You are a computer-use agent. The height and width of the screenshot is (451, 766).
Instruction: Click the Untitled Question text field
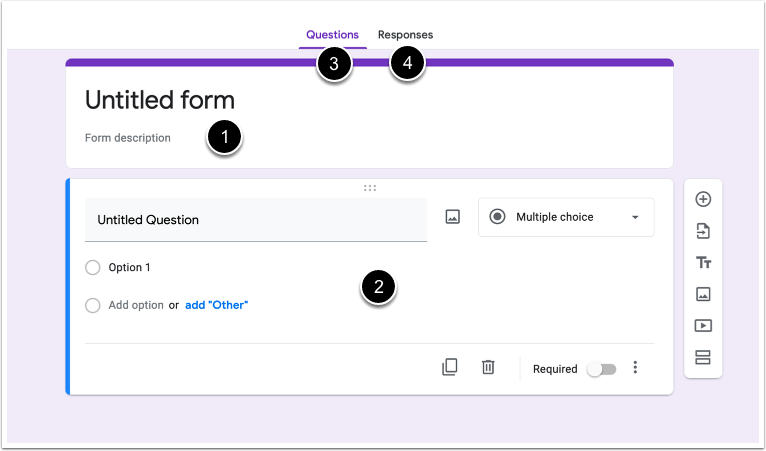(255, 220)
